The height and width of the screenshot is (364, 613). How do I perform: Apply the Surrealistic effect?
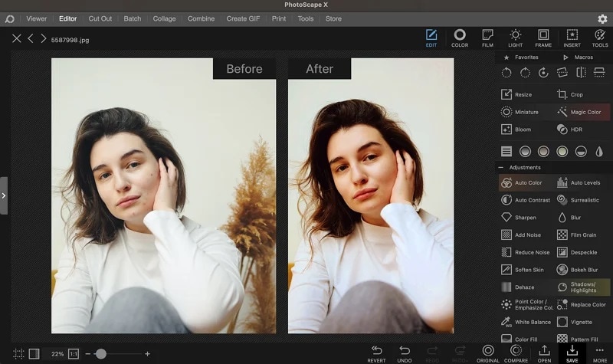click(579, 200)
